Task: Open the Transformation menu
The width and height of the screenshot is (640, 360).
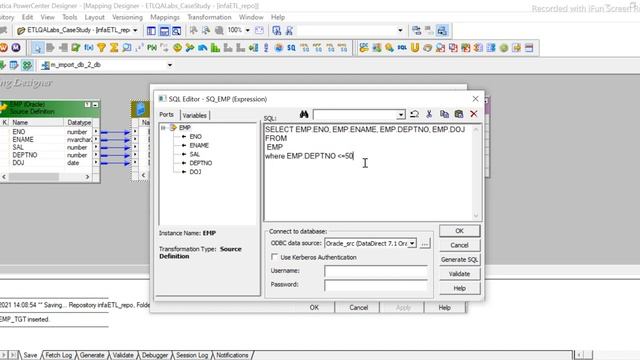Action: click(209, 17)
